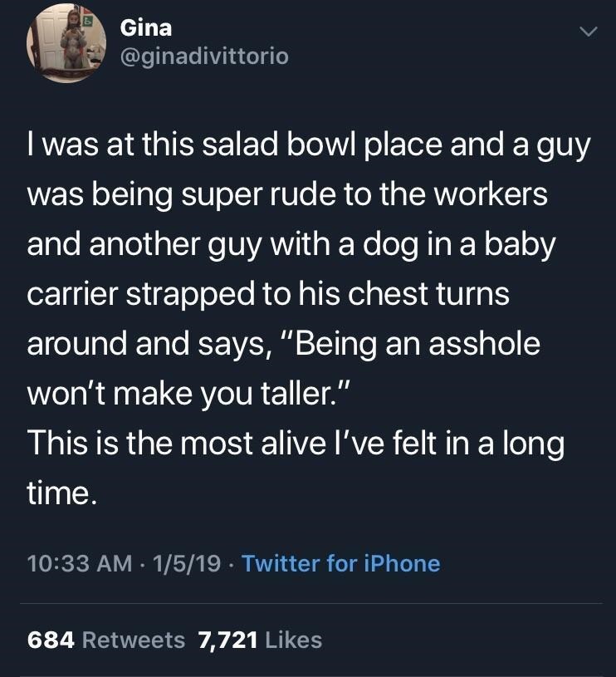View the 684 Retweets list

coord(106,639)
